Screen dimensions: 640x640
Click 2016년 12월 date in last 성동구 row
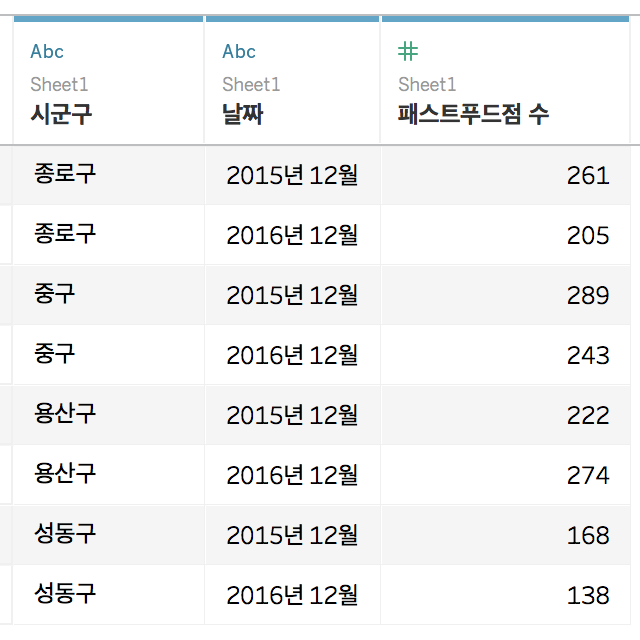coord(292,595)
